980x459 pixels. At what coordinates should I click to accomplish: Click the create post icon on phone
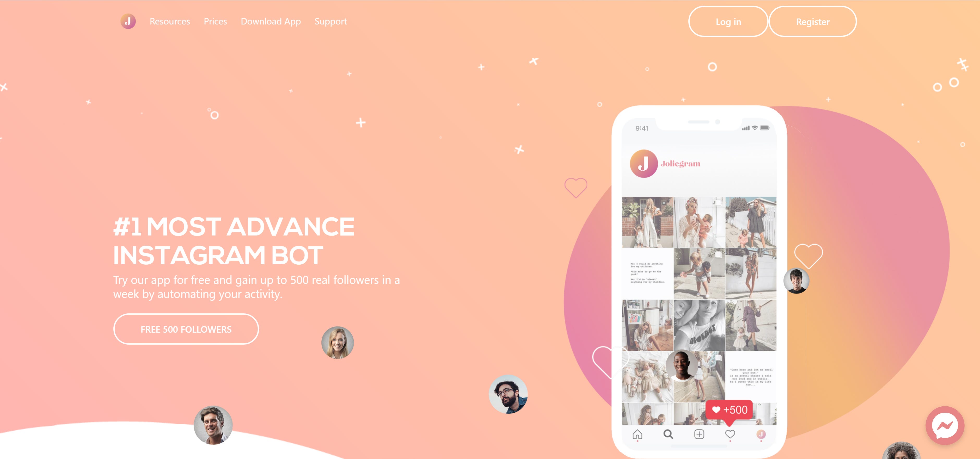[x=698, y=437]
